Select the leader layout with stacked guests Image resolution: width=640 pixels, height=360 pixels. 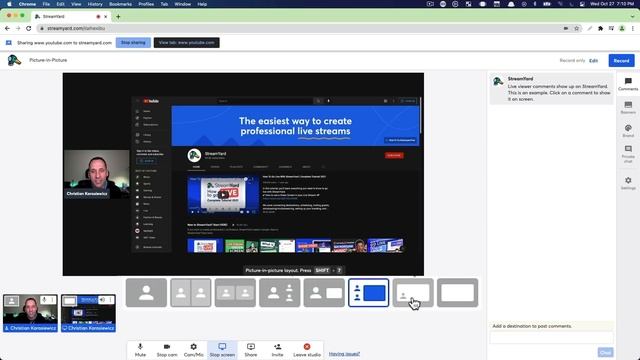point(280,293)
